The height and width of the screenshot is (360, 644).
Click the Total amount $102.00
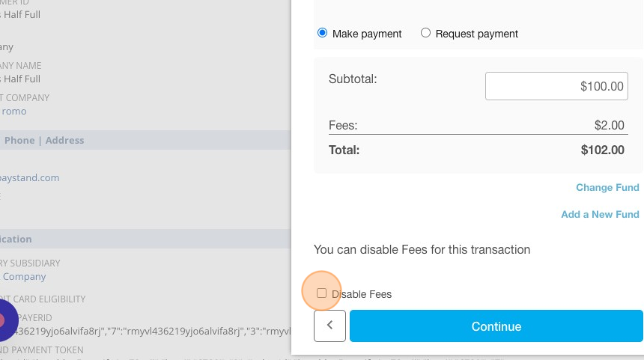click(603, 150)
